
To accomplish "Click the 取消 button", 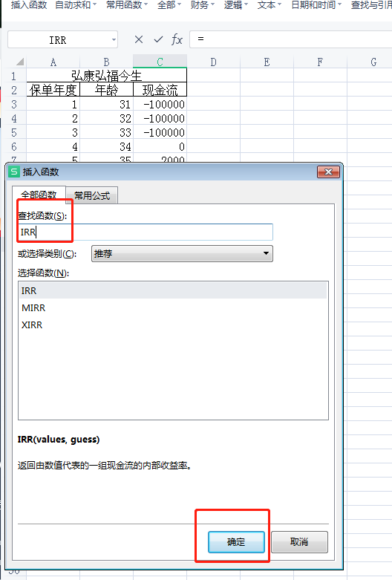I will [299, 542].
